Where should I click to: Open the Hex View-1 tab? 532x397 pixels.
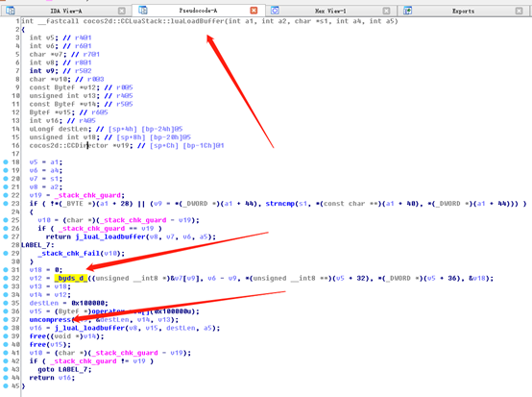330,11
